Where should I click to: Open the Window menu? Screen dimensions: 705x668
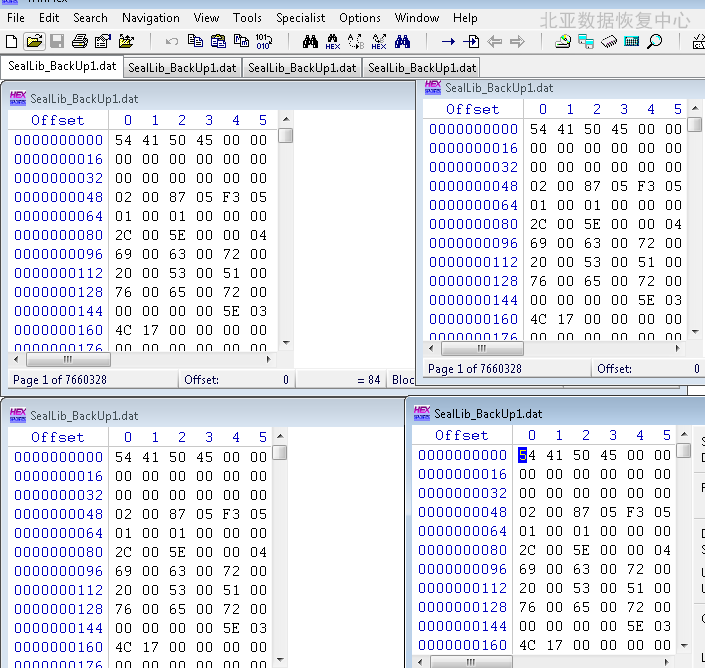(x=417, y=18)
